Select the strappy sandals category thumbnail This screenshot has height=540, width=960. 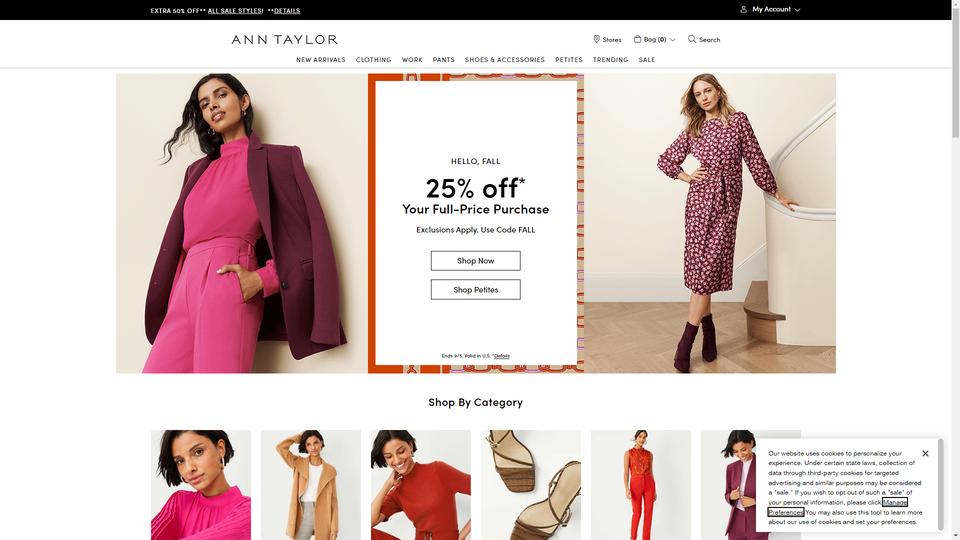click(x=531, y=485)
